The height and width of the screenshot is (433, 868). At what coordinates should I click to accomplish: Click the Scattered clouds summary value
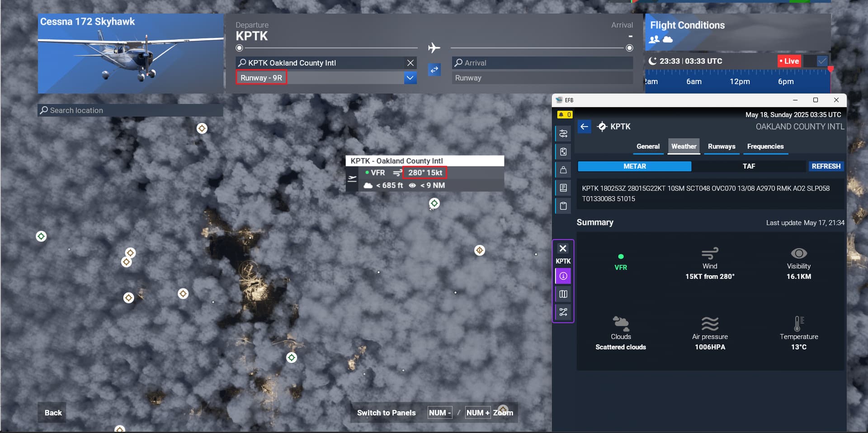pos(621,347)
